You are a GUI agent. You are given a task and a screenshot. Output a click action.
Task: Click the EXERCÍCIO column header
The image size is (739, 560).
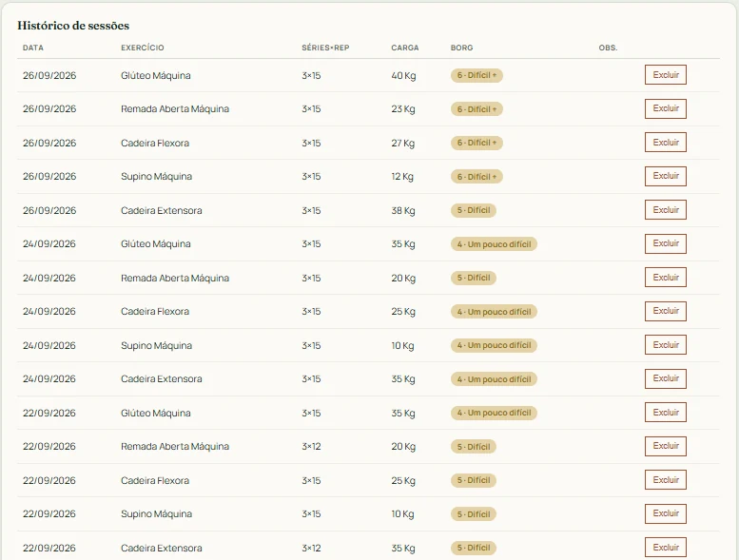coord(143,48)
